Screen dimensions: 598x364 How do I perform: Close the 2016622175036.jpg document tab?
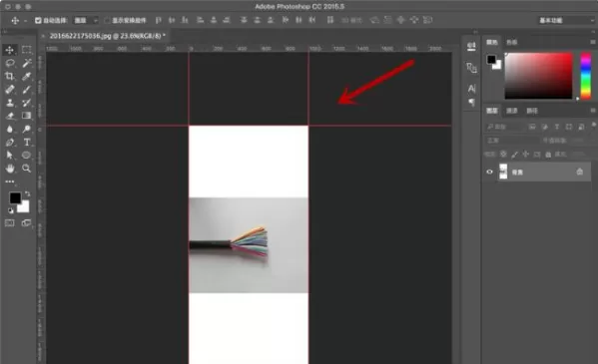pos(43,36)
